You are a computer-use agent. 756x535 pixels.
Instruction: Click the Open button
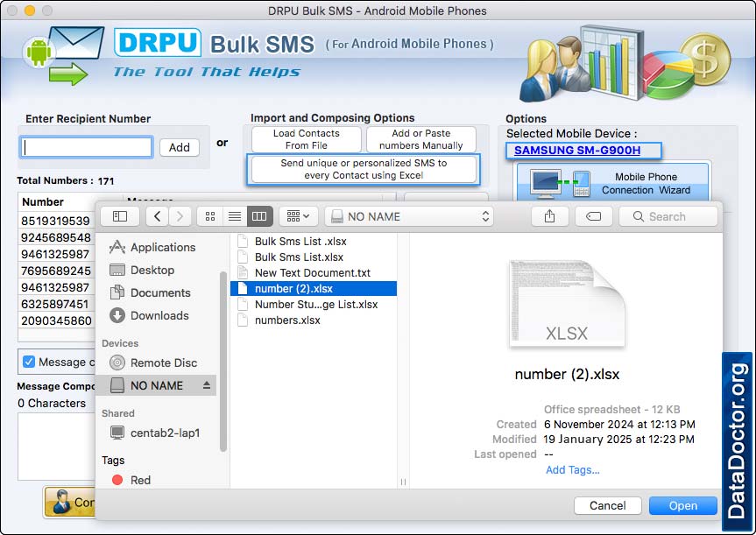coord(682,505)
